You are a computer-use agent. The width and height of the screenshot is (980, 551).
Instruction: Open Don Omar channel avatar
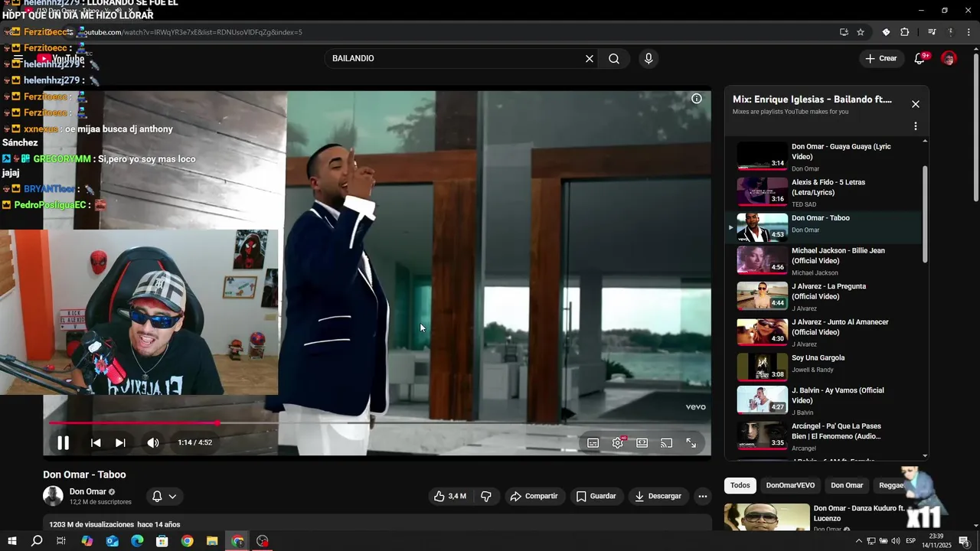coord(53,496)
